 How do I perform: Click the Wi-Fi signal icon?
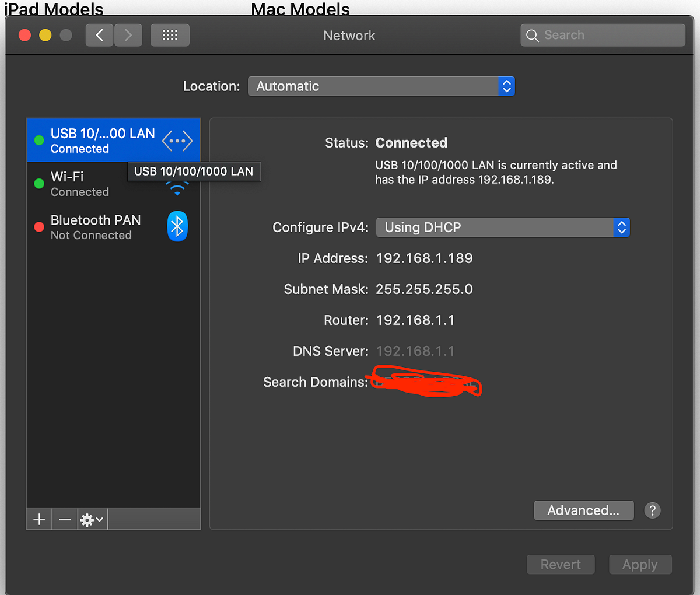click(x=177, y=188)
